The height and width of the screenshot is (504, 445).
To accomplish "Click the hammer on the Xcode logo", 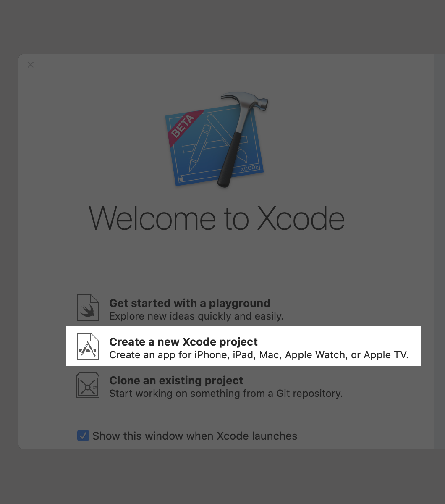I will pos(242,139).
